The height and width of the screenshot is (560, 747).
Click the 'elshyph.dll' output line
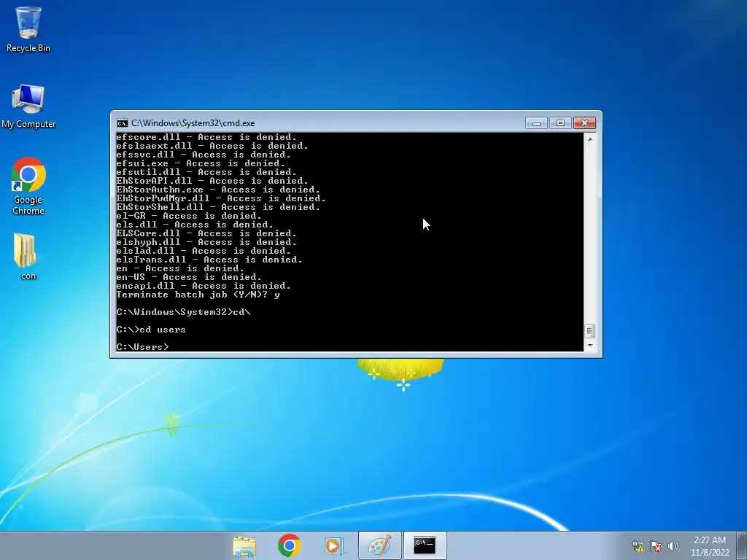tap(206, 242)
